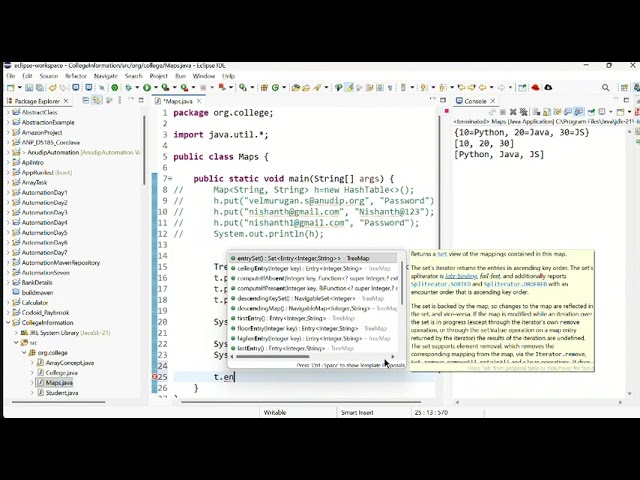The image size is (640, 480).
Task: Open the Refactor menu
Action: (76, 76)
